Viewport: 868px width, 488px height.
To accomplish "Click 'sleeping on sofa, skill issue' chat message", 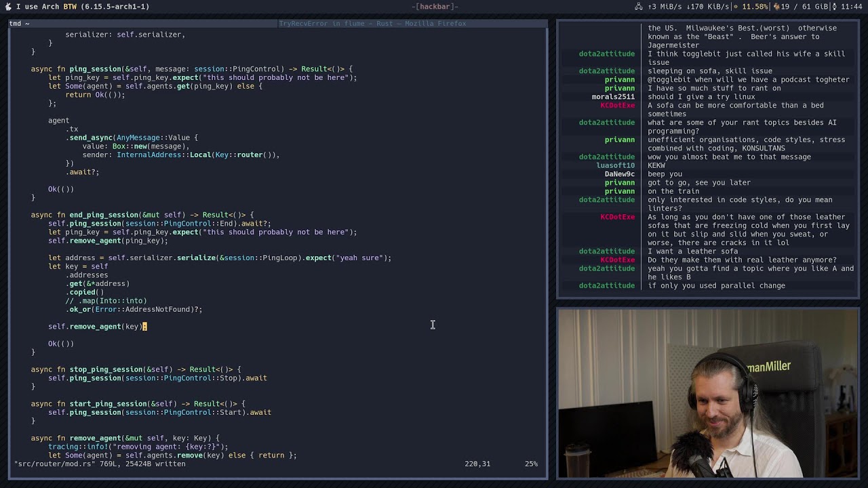I will click(x=710, y=71).
